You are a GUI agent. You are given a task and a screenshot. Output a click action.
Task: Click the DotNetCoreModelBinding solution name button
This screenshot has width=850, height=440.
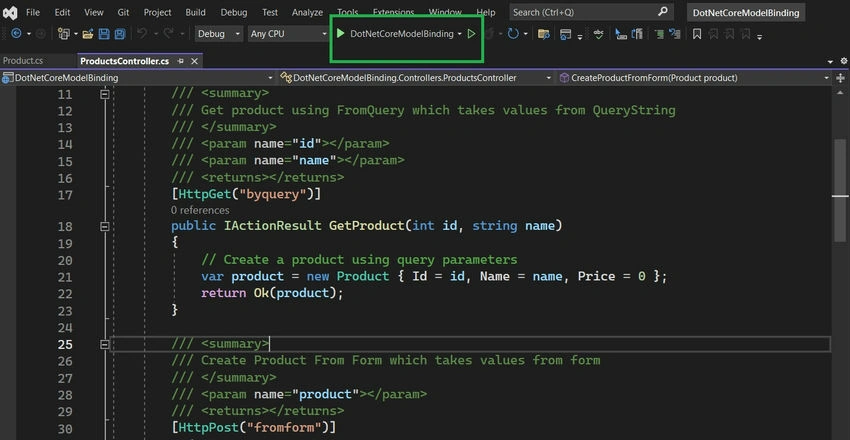pyautogui.click(x=746, y=12)
